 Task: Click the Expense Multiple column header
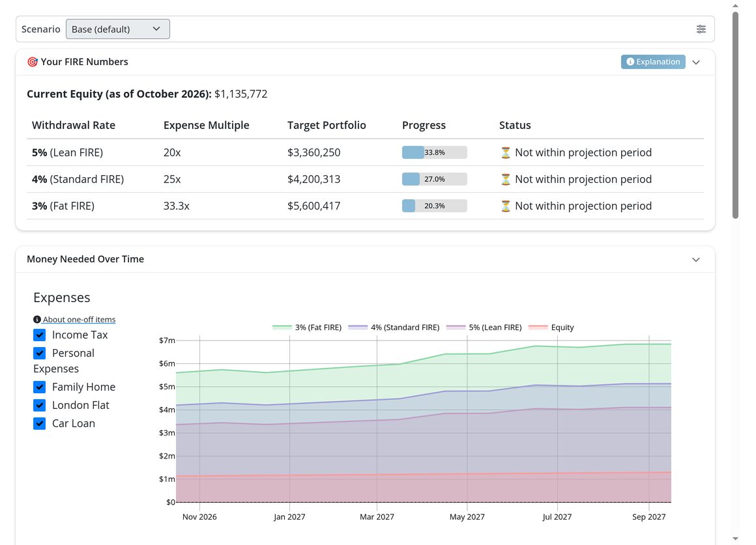[207, 125]
